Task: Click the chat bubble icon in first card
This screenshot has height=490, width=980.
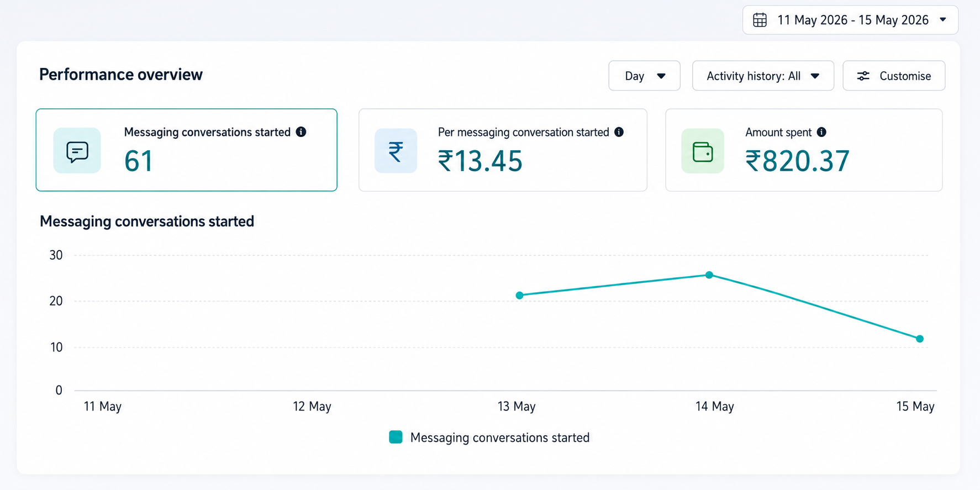Action: (77, 151)
